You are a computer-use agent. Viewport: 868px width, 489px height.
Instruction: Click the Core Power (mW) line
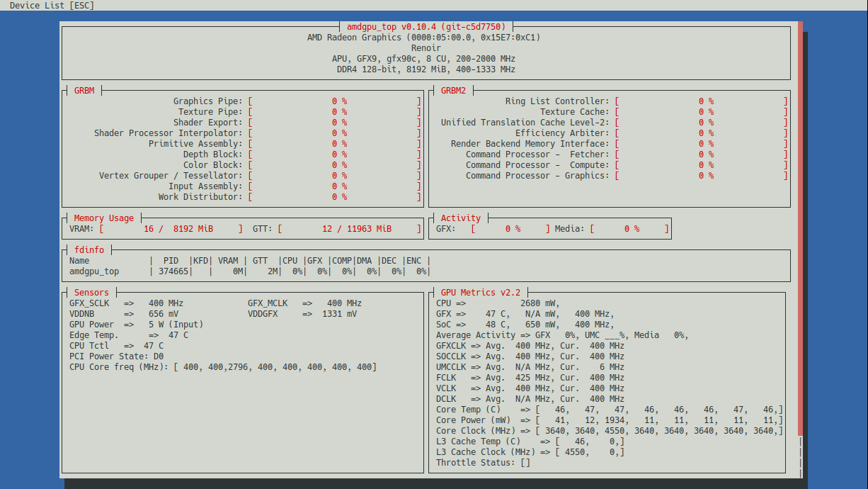point(610,420)
